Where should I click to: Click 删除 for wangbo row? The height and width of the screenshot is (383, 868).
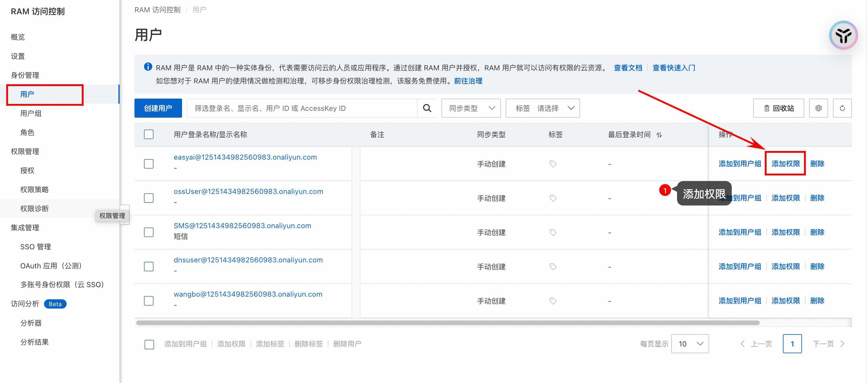point(817,301)
